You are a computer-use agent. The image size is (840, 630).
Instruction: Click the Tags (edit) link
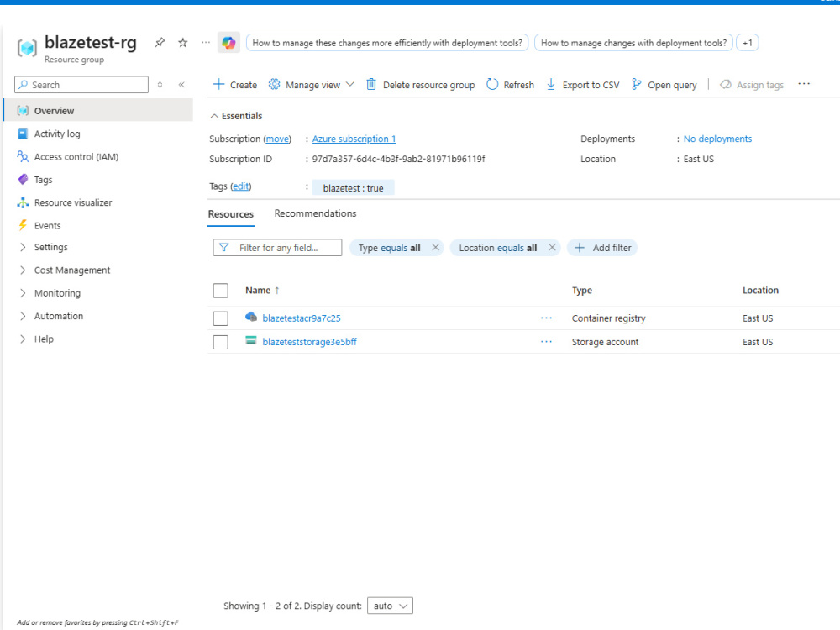click(240, 186)
